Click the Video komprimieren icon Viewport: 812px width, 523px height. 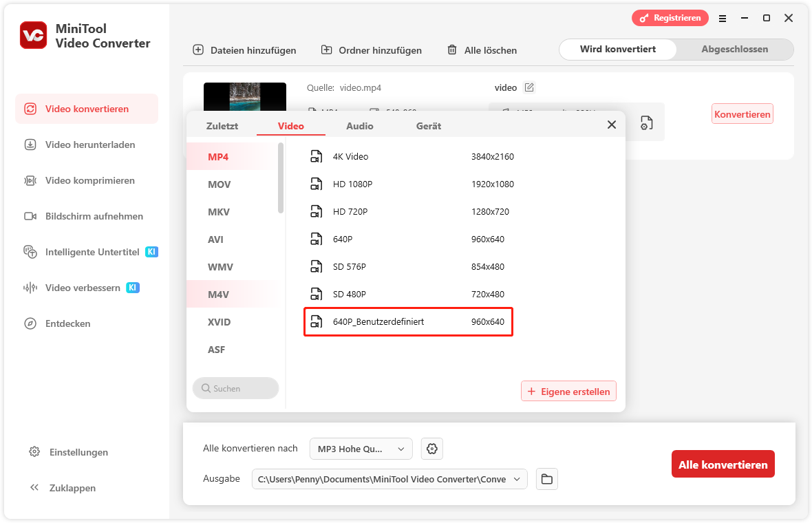[x=30, y=180]
